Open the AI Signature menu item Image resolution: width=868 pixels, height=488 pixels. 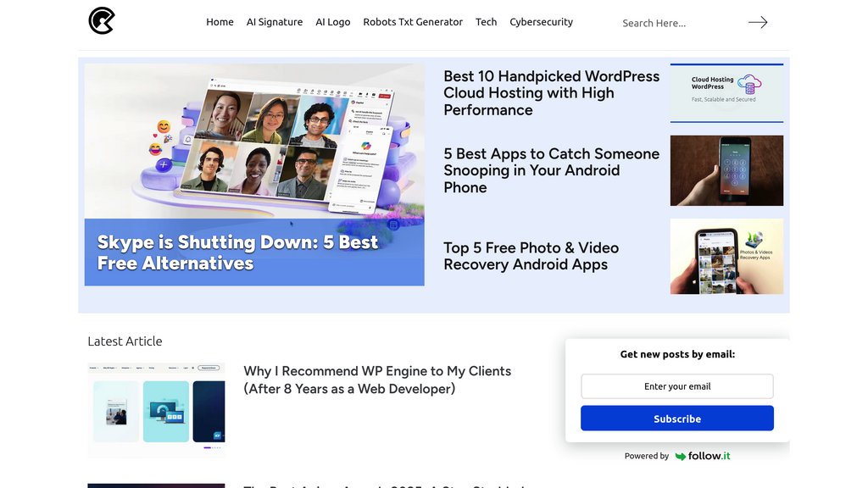click(275, 21)
